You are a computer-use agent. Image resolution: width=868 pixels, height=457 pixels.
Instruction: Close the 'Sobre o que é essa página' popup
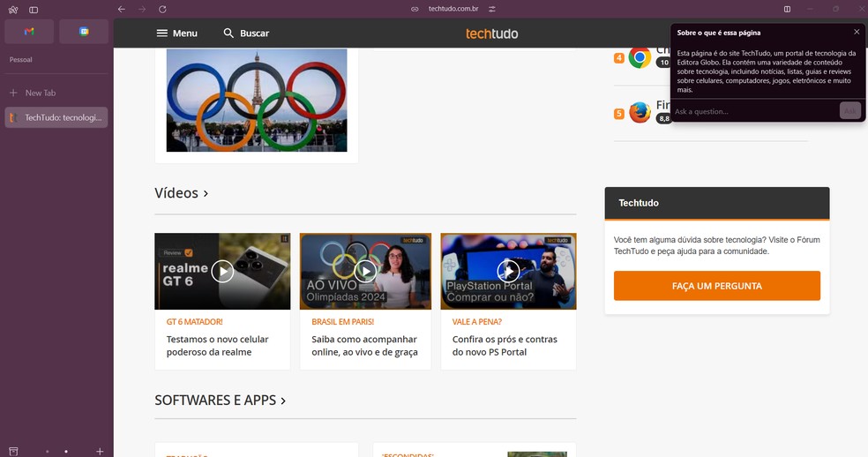[857, 32]
